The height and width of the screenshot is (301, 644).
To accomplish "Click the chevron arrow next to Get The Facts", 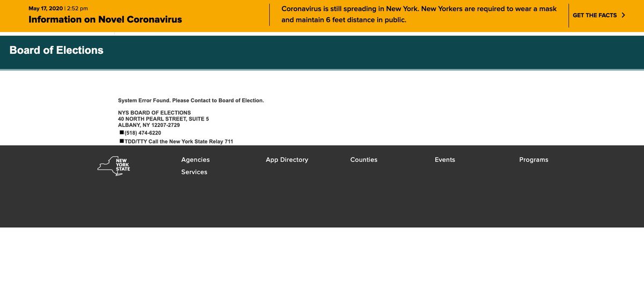I will pyautogui.click(x=623, y=15).
